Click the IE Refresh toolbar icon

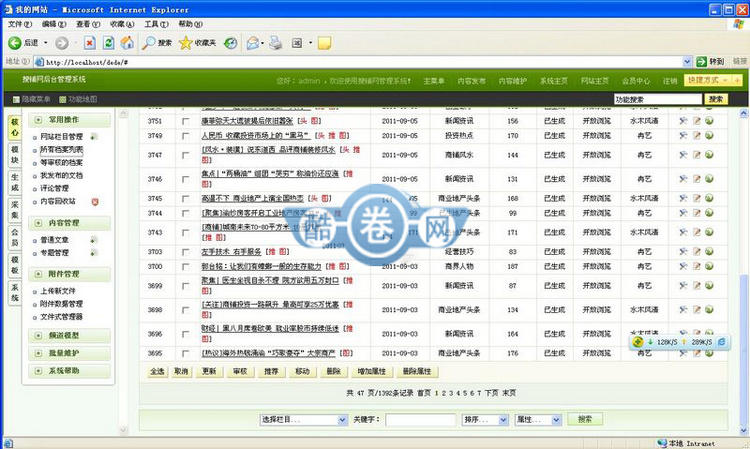(x=109, y=43)
